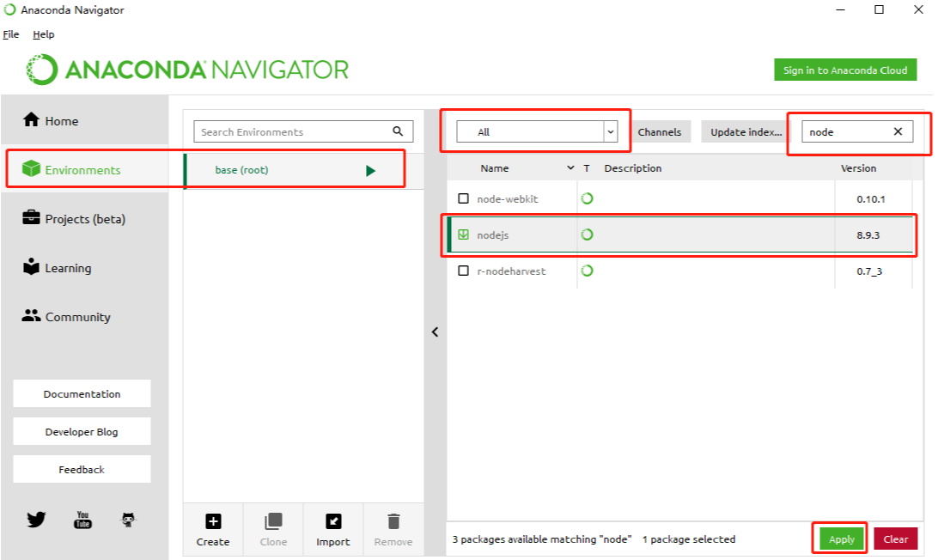Open the Environments section

pos(84,170)
